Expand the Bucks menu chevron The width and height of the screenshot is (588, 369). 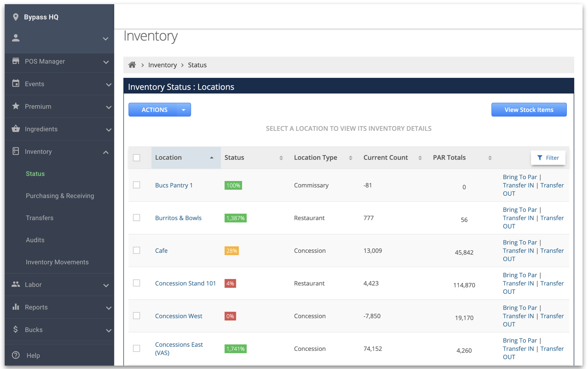pyautogui.click(x=109, y=331)
